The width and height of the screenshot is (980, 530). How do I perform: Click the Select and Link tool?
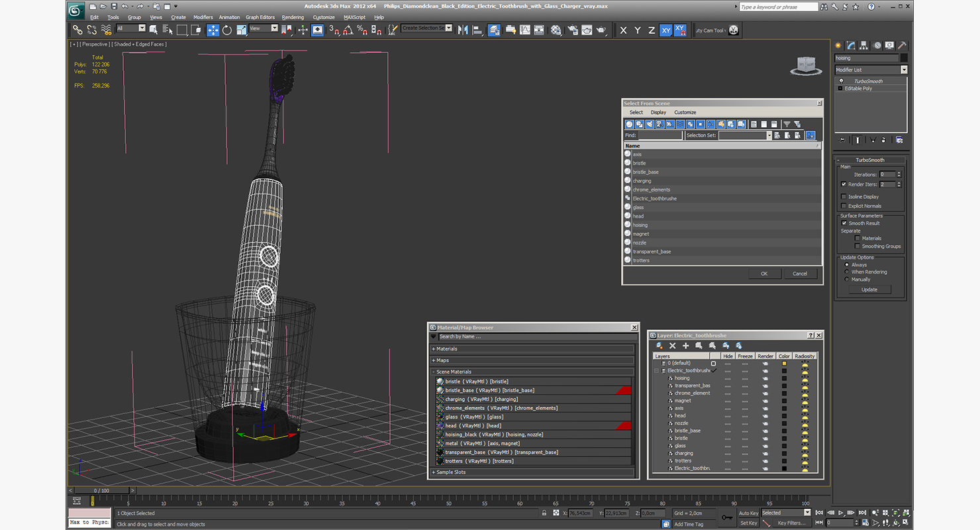(77, 30)
